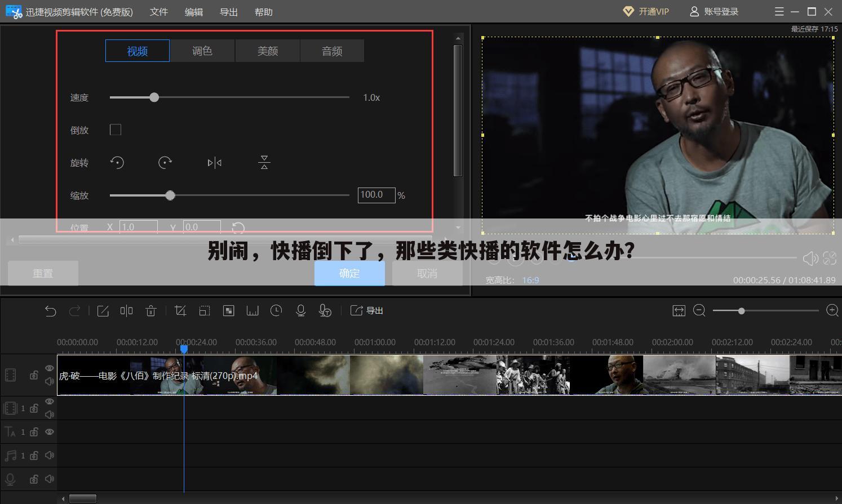Screen dimensions: 842x504
Task: Click the position X input field
Action: [138, 227]
